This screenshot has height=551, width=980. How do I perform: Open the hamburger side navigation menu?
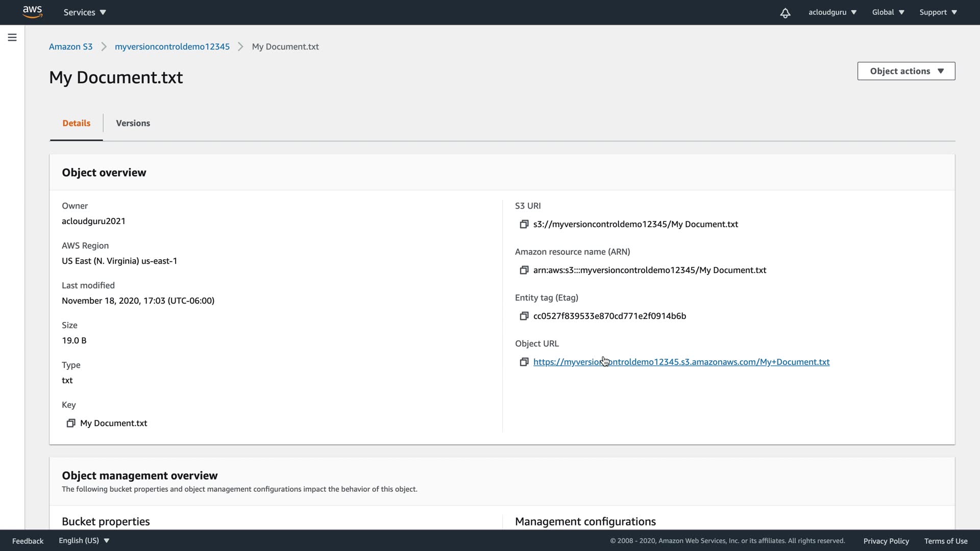12,37
